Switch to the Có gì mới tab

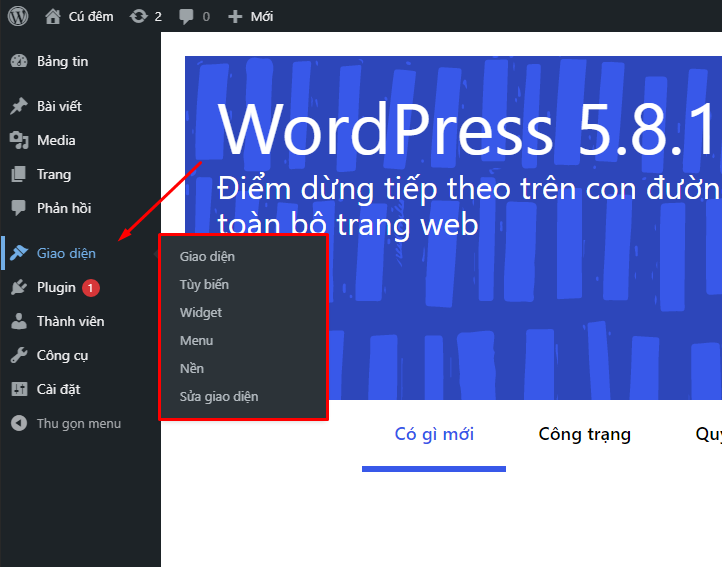click(434, 434)
